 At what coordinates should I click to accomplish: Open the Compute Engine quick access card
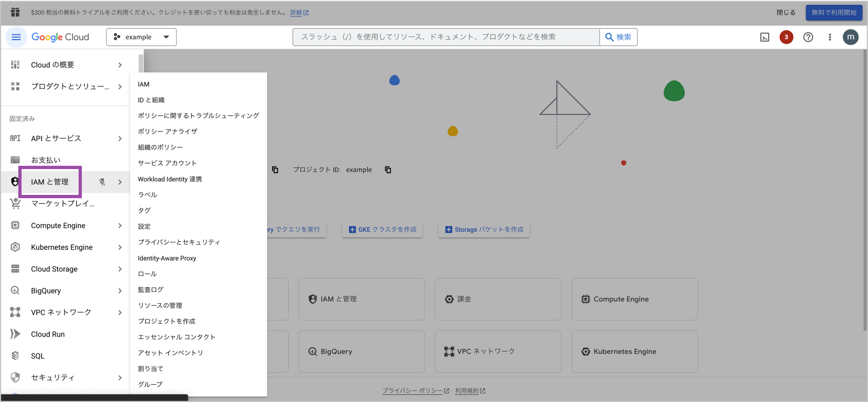click(634, 299)
